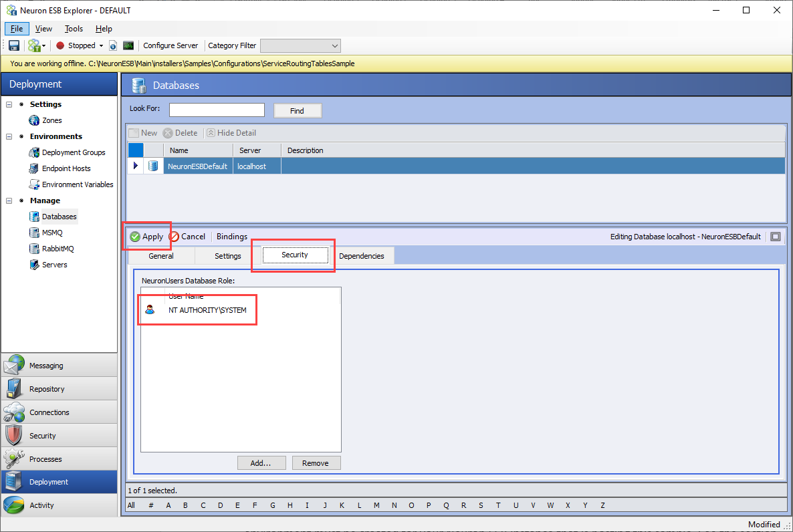The image size is (793, 532).
Task: Switch to the Settings tab
Action: [227, 256]
